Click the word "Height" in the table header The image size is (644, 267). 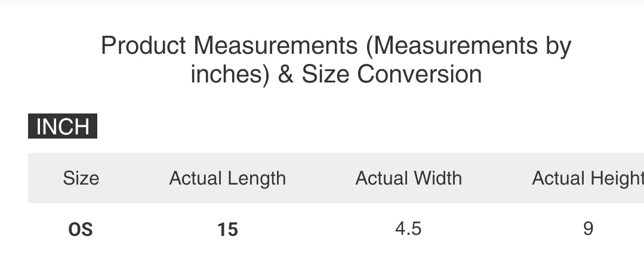tap(615, 178)
